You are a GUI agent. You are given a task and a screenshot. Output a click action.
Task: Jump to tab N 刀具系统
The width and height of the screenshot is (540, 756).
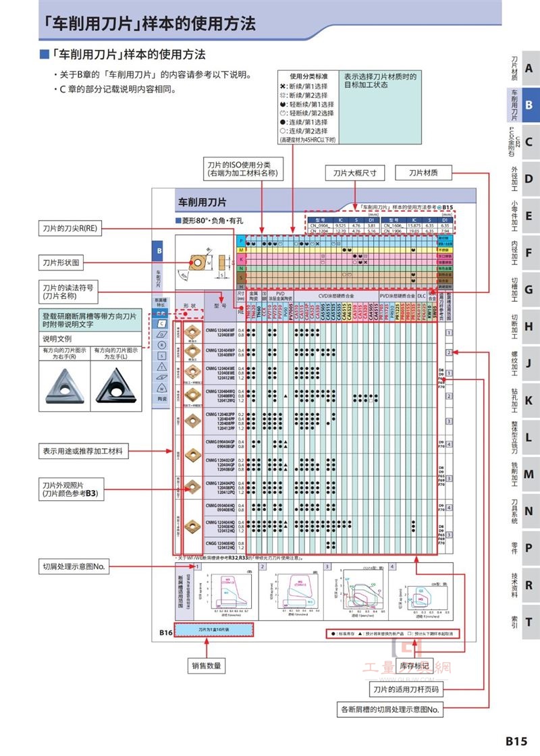tap(524, 511)
